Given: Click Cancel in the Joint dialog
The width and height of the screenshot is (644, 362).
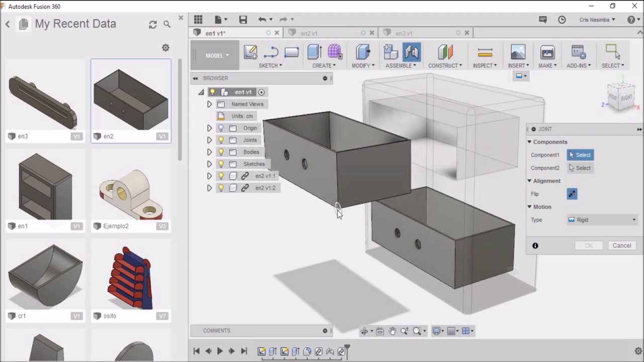Looking at the screenshot, I should tap(622, 245).
